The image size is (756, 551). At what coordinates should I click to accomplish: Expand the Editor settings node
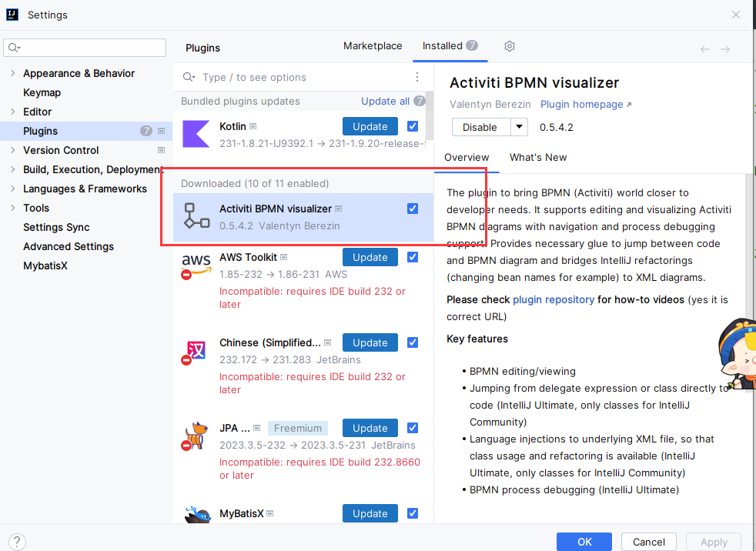[x=13, y=112]
